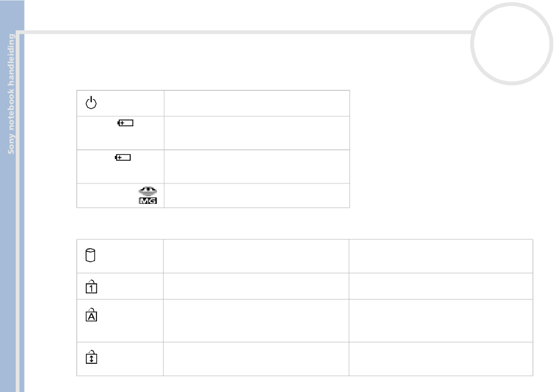Select the last cell in hard disk row
The height and width of the screenshot is (392, 555).
[x=441, y=256]
